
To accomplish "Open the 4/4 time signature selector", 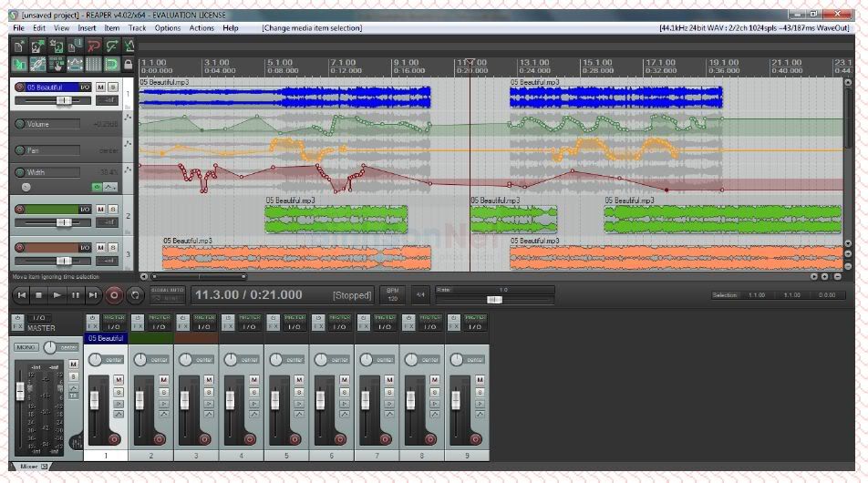I will pos(420,295).
